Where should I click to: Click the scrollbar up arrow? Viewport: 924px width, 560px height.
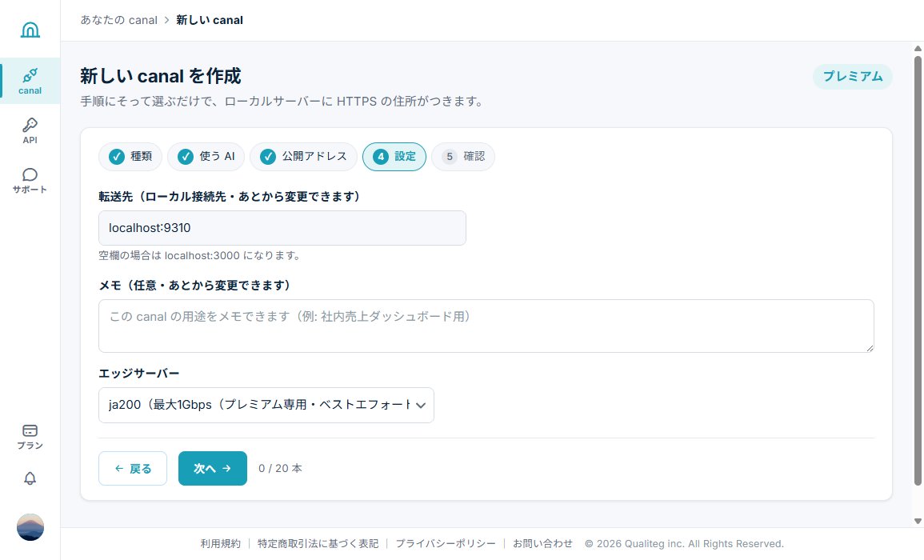tap(918, 48)
